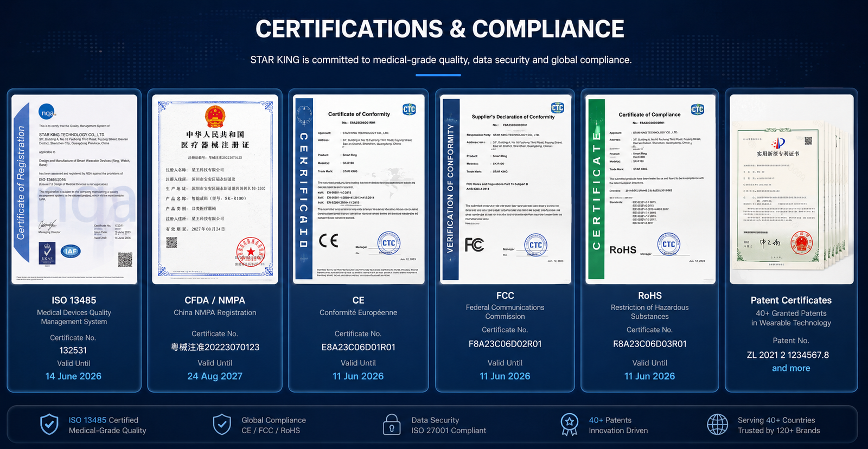Viewport: 868px width, 449px height.
Task: Click the CTC round stamp on RoHS certificate
Action: point(668,245)
